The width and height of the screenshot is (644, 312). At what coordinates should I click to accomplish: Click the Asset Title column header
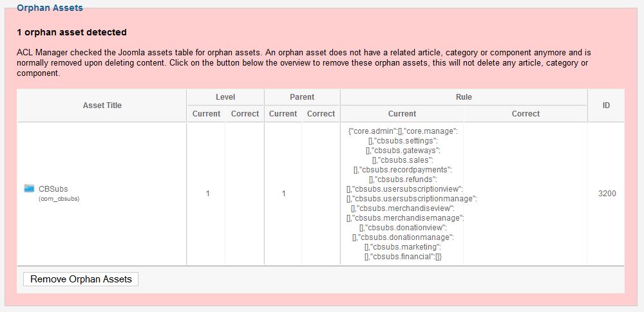(x=102, y=105)
